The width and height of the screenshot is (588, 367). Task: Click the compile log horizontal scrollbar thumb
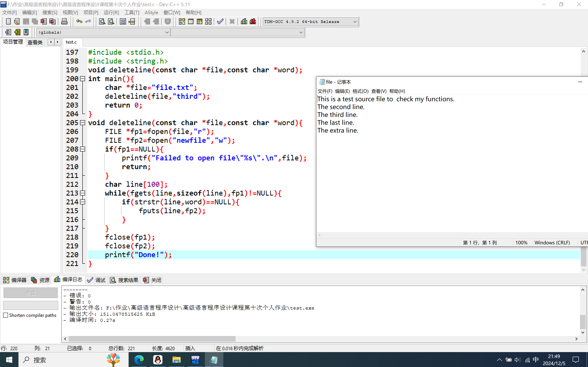(152, 339)
